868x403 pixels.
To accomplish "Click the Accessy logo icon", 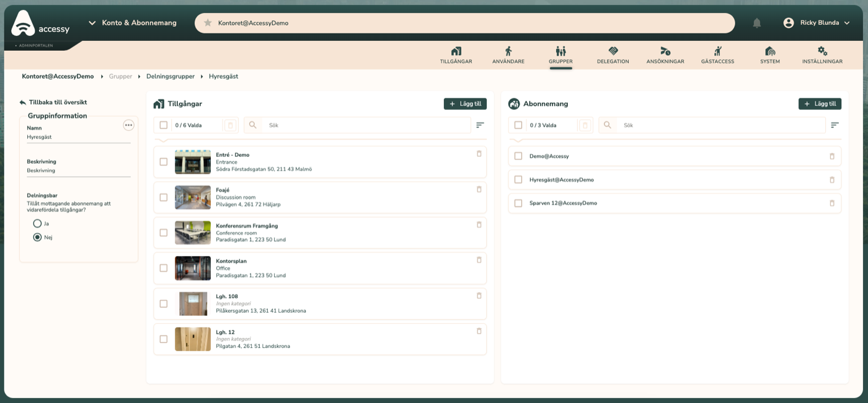I will point(23,23).
